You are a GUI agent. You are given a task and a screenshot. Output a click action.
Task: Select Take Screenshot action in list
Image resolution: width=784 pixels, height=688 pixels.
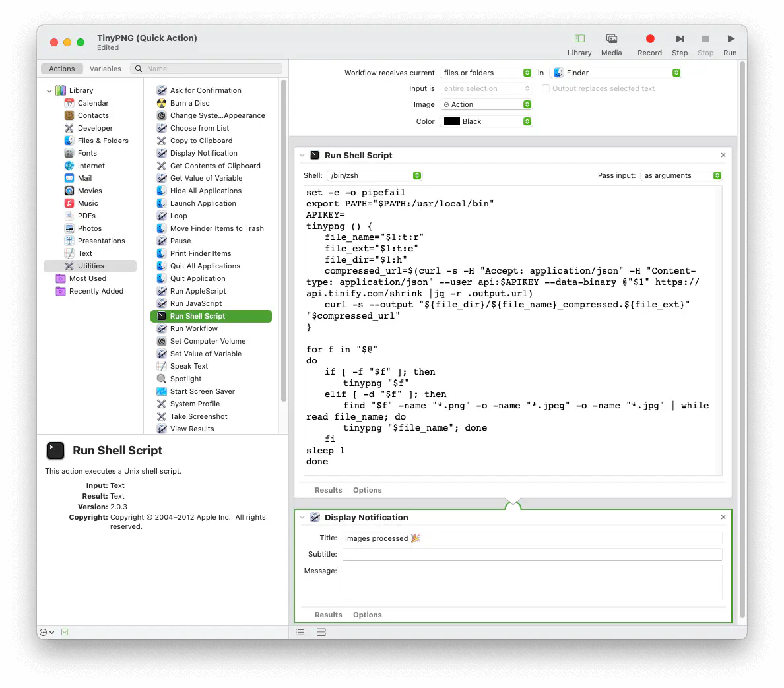(199, 416)
